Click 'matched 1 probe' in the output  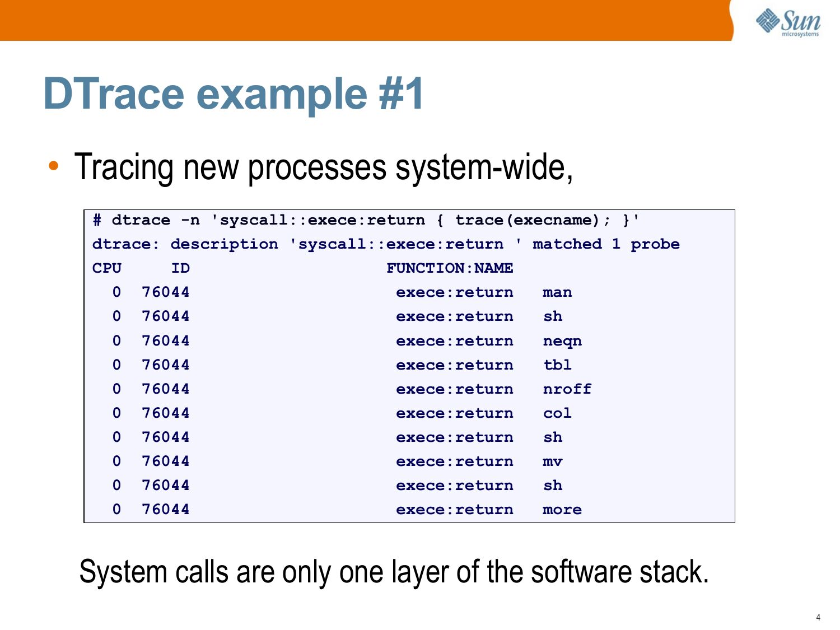point(605,244)
